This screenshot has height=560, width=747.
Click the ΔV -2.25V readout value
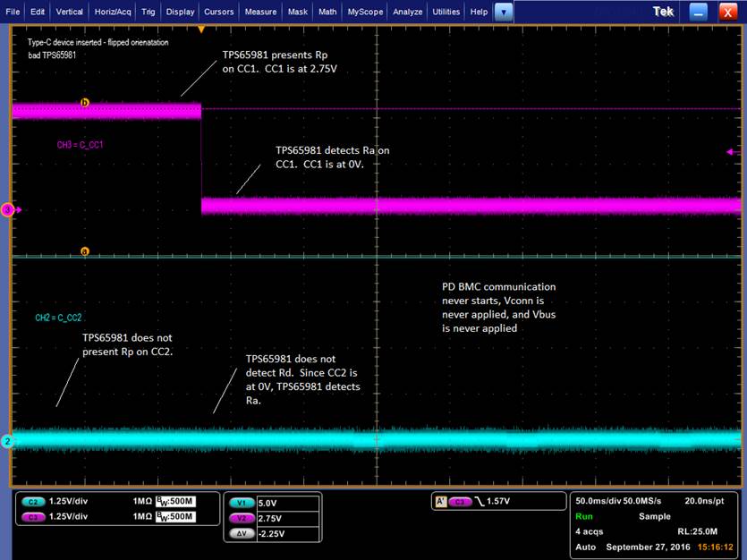[288, 534]
